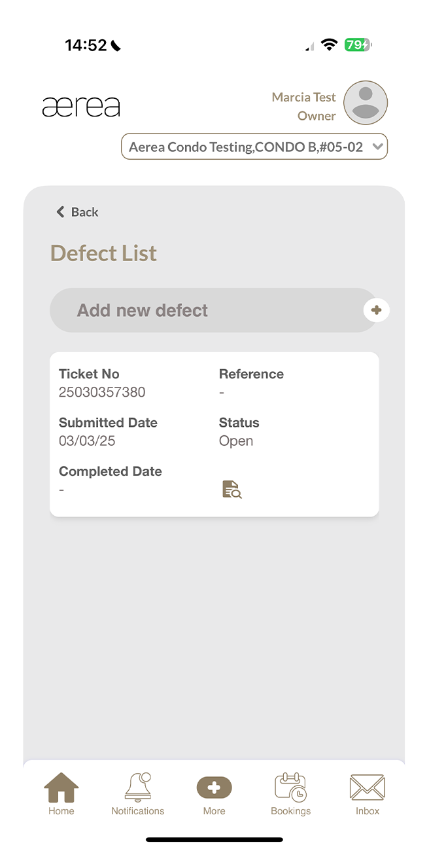Tap the Back chevron arrow

(61, 211)
